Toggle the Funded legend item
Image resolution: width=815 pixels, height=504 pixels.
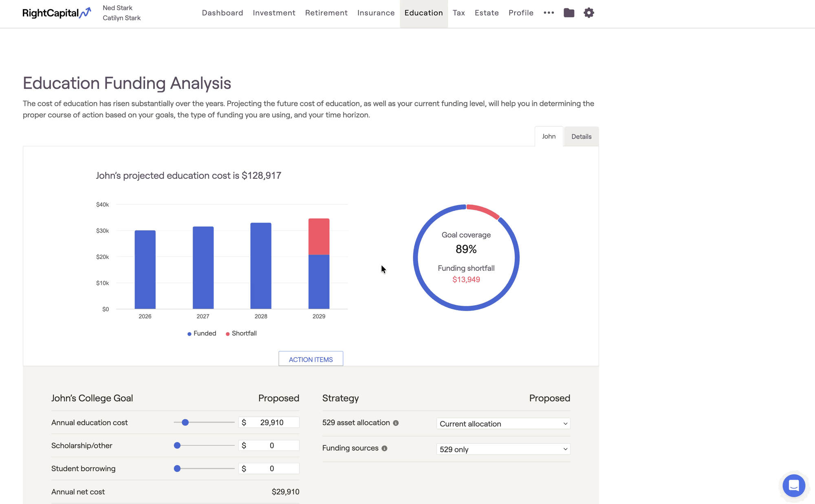202,333
